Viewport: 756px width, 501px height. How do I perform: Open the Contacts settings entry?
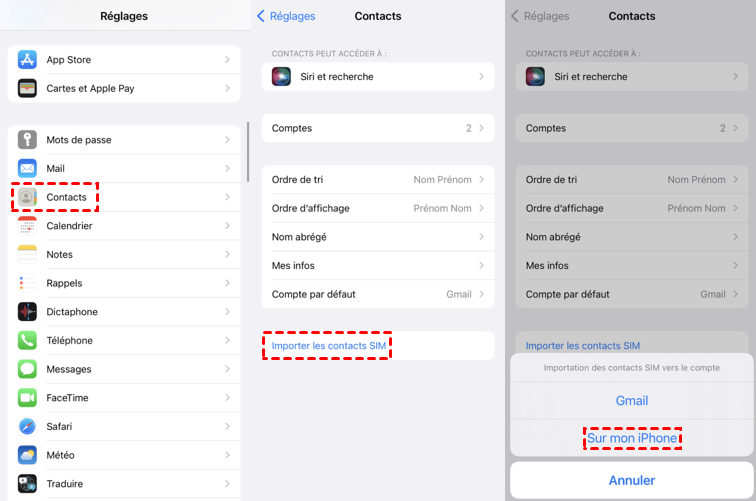point(66,197)
